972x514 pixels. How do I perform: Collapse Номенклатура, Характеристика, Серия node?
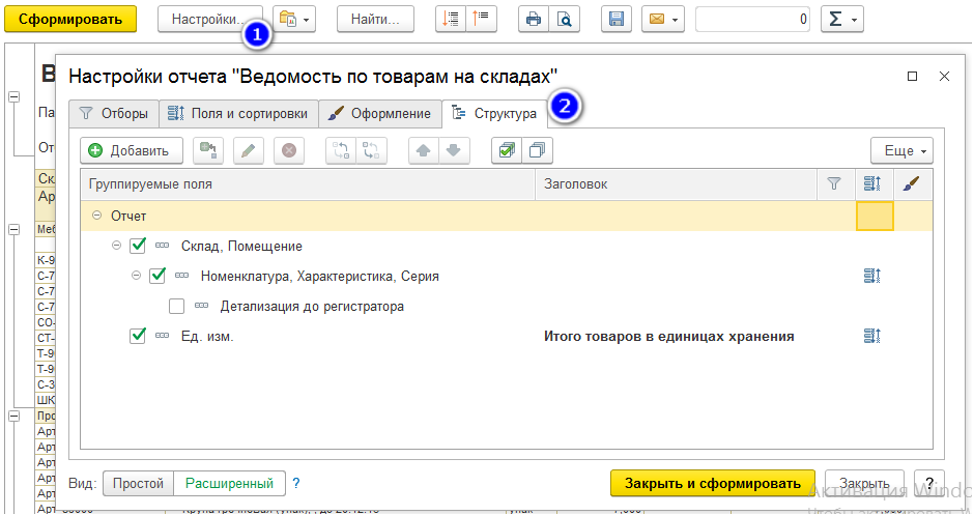pos(136,276)
